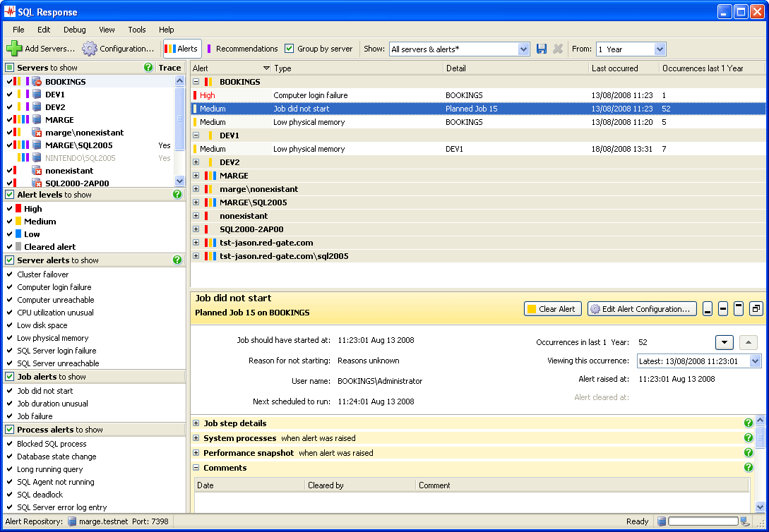The width and height of the screenshot is (769, 532).
Task: Open Configuration via the gear icon
Action: (x=89, y=49)
